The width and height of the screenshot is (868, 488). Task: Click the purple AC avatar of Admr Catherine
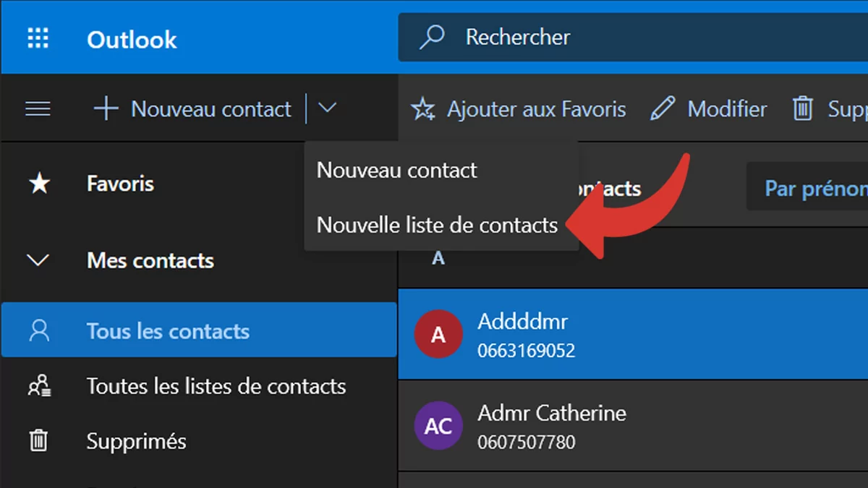coord(438,426)
